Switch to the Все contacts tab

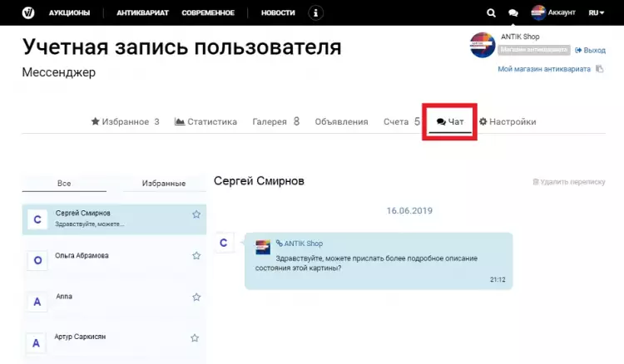pyautogui.click(x=64, y=183)
